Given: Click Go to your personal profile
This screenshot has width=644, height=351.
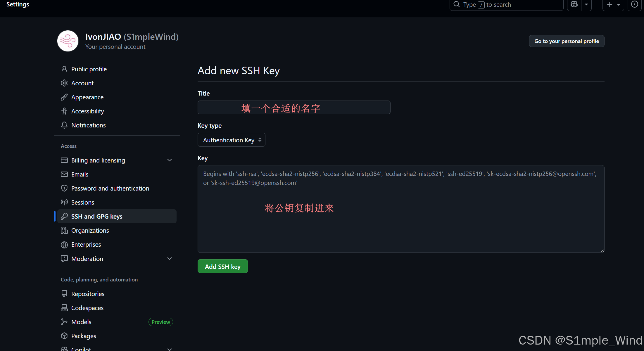Looking at the screenshot, I should (567, 41).
